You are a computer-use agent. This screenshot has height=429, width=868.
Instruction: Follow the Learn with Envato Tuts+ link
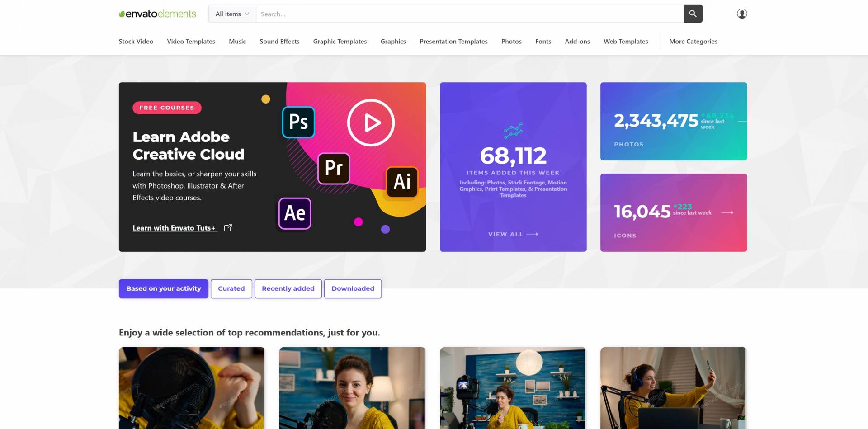point(175,228)
